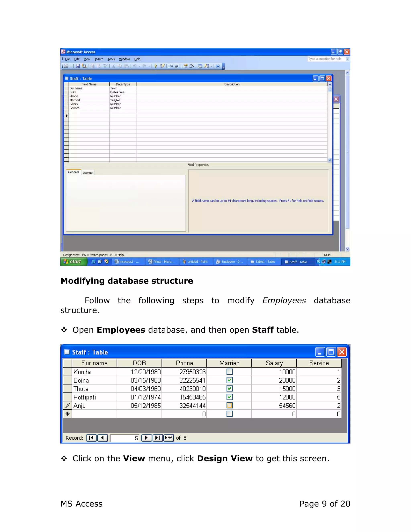Viewport: 411px width, 532px height.
Task: Click the Print toolbar icon
Action: coord(92,66)
